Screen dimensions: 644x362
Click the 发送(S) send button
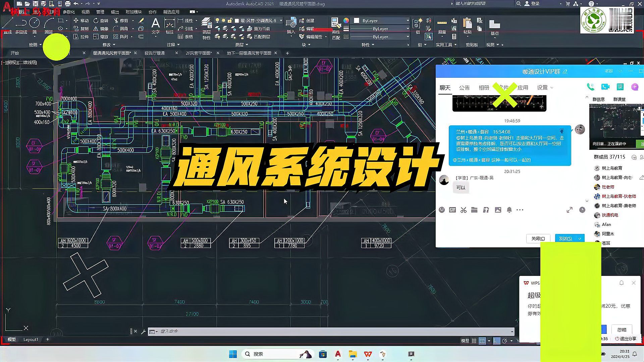(x=566, y=238)
